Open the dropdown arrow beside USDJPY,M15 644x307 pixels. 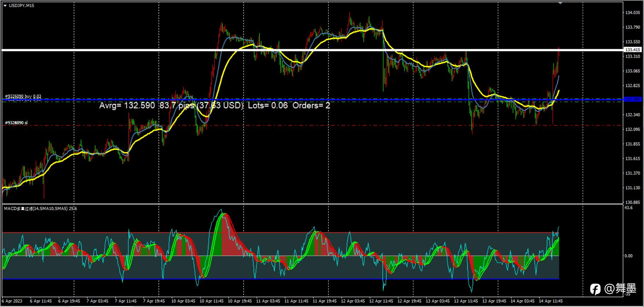pyautogui.click(x=5, y=6)
